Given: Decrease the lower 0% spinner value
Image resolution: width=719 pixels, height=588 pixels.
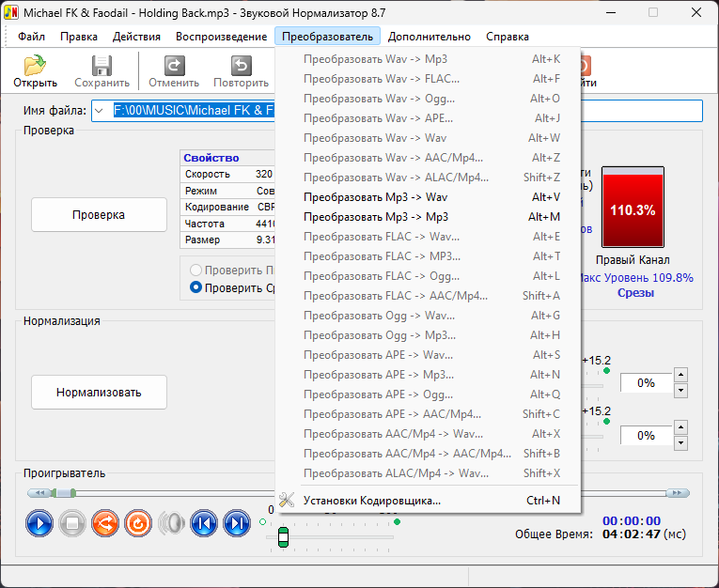Looking at the screenshot, I should [x=681, y=442].
